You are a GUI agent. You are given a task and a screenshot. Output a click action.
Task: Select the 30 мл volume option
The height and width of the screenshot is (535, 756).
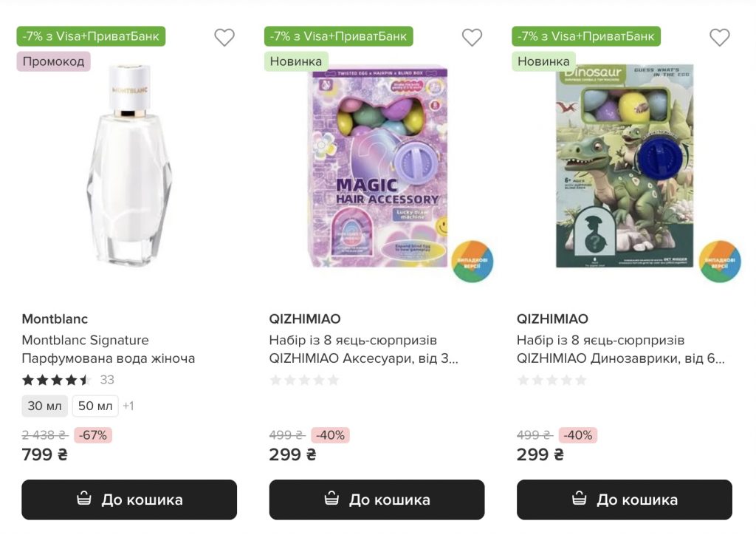44,406
